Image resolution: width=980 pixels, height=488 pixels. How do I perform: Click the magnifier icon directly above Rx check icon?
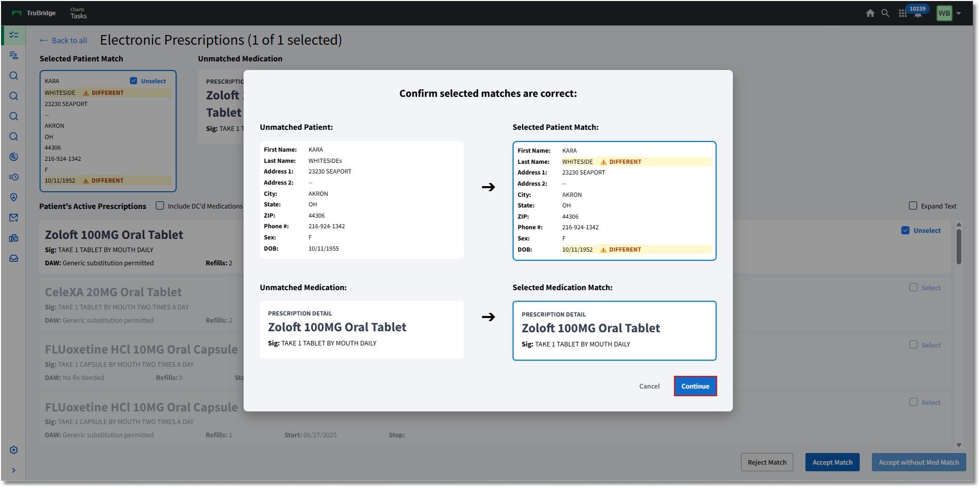(14, 136)
